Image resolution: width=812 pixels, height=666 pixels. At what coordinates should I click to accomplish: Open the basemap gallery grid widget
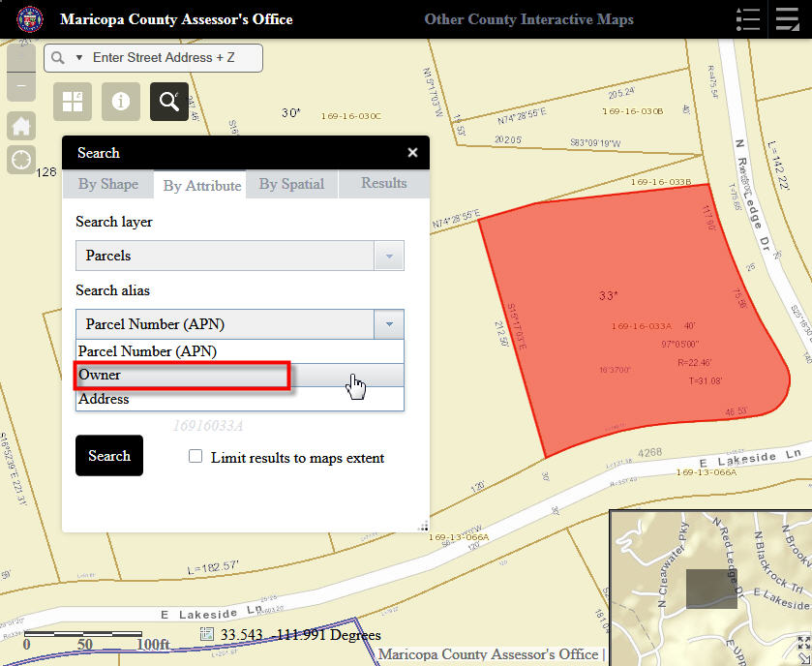coord(73,102)
